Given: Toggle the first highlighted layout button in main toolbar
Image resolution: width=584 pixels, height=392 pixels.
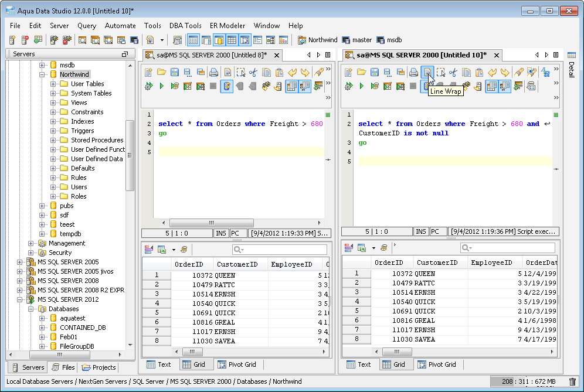Looking at the screenshot, I should pyautogui.click(x=193, y=40).
